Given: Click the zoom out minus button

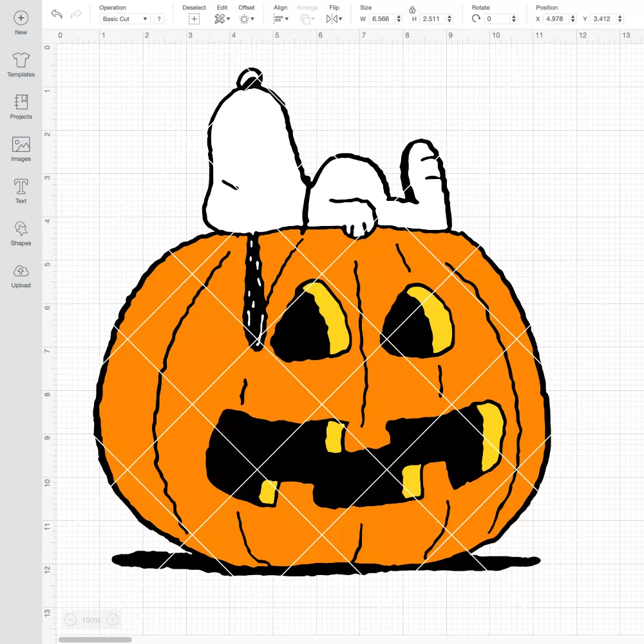Looking at the screenshot, I should 70,620.
